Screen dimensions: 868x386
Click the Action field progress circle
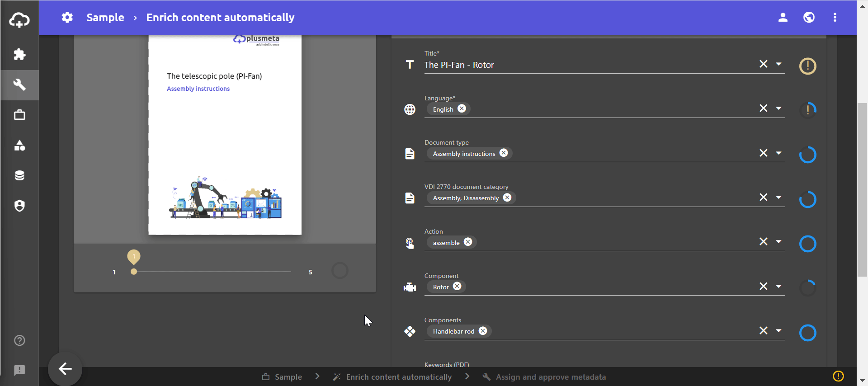[x=808, y=244]
